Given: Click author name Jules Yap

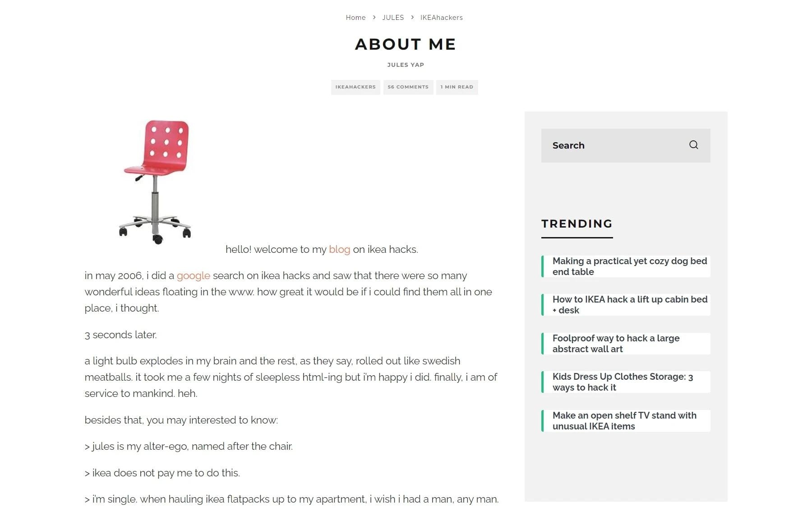Looking at the screenshot, I should pos(406,65).
